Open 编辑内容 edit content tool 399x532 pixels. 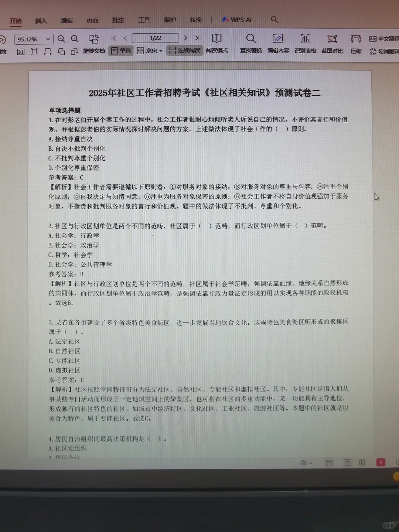278,44
